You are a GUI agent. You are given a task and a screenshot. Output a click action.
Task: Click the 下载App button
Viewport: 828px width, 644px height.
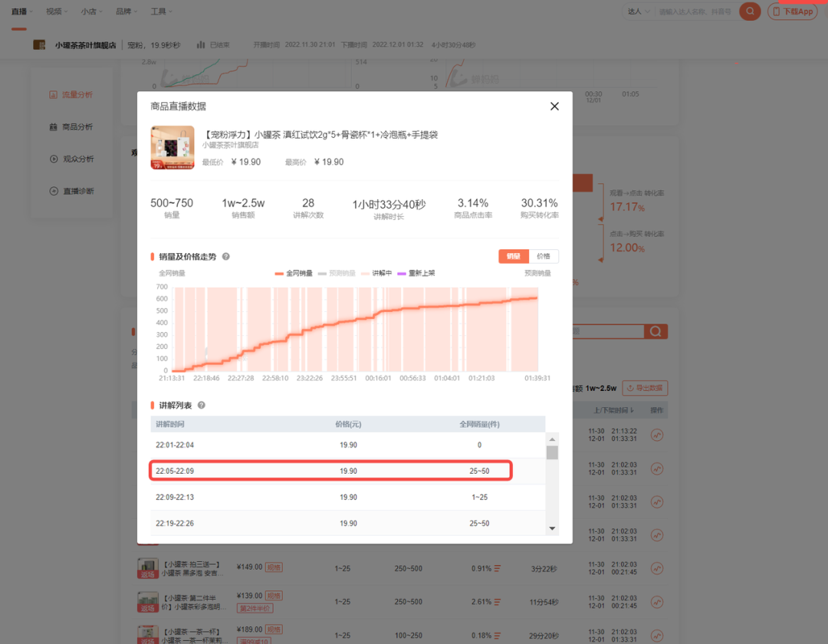coord(792,11)
